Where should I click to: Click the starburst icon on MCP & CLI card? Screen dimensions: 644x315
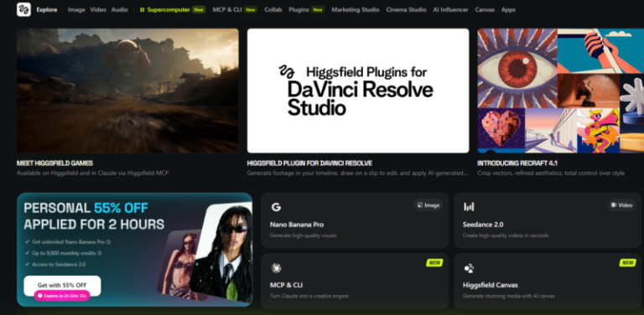276,268
